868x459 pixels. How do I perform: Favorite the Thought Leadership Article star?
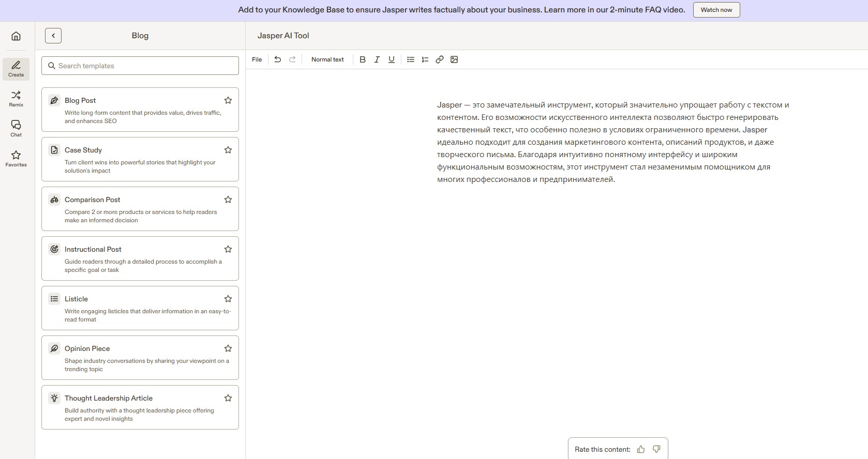tap(228, 398)
